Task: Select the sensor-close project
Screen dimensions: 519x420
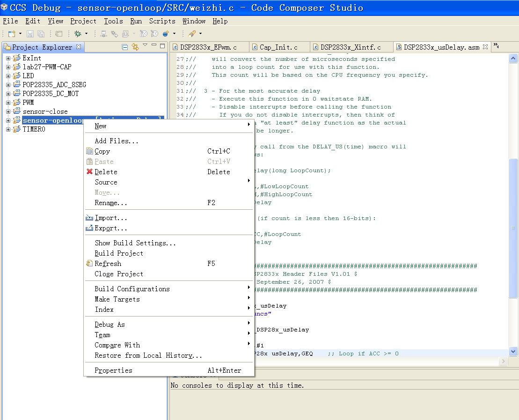Action: coord(45,111)
